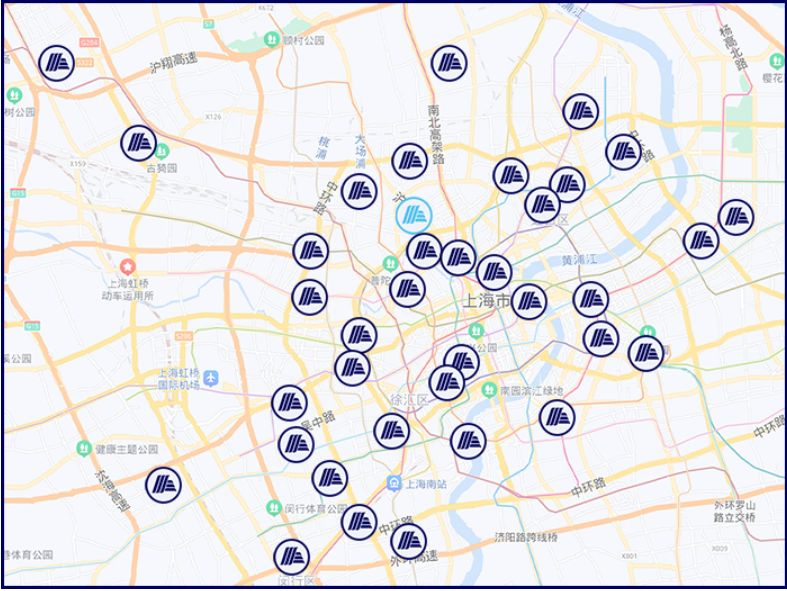This screenshot has width=787, height=591.
Task: Select the 健康主题公园 green park icon
Action: [x=84, y=448]
